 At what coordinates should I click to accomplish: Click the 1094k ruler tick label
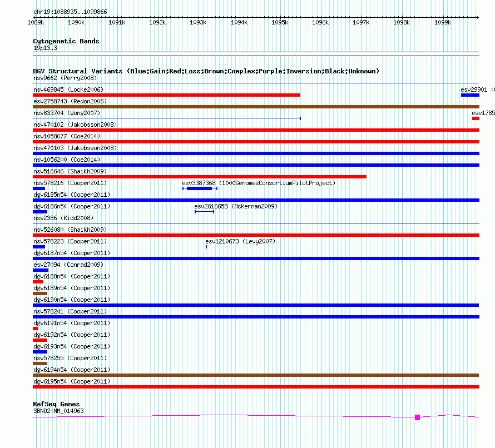239,22
